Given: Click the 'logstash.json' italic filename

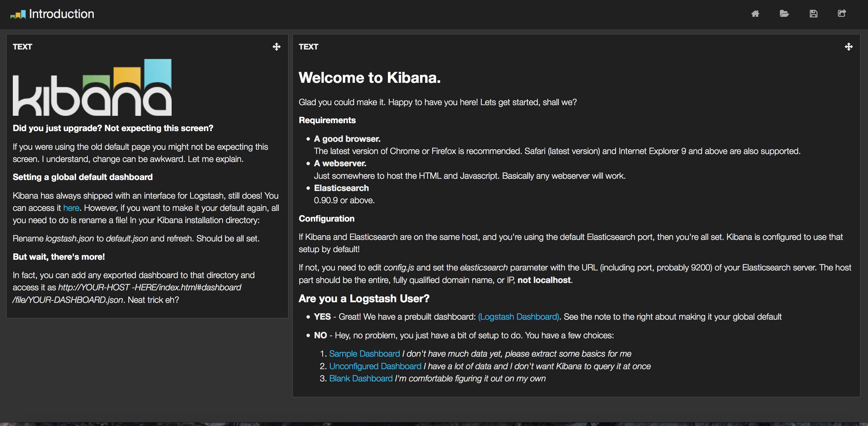Looking at the screenshot, I should point(70,239).
